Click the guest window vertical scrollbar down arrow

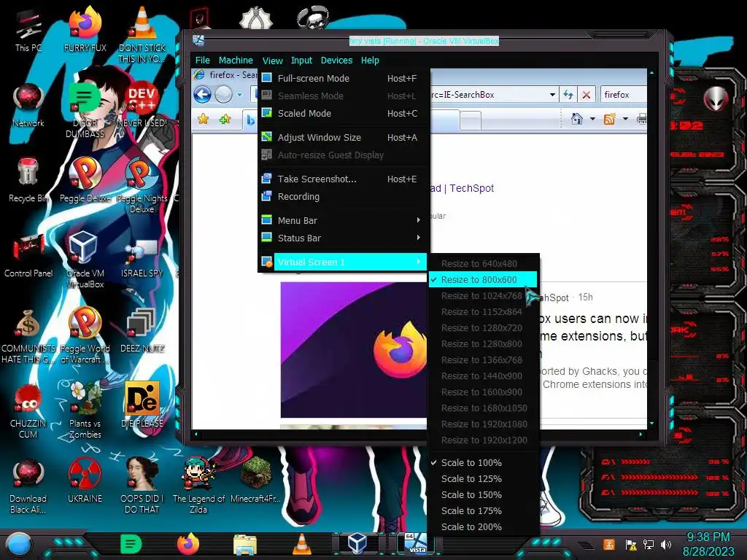(x=651, y=423)
